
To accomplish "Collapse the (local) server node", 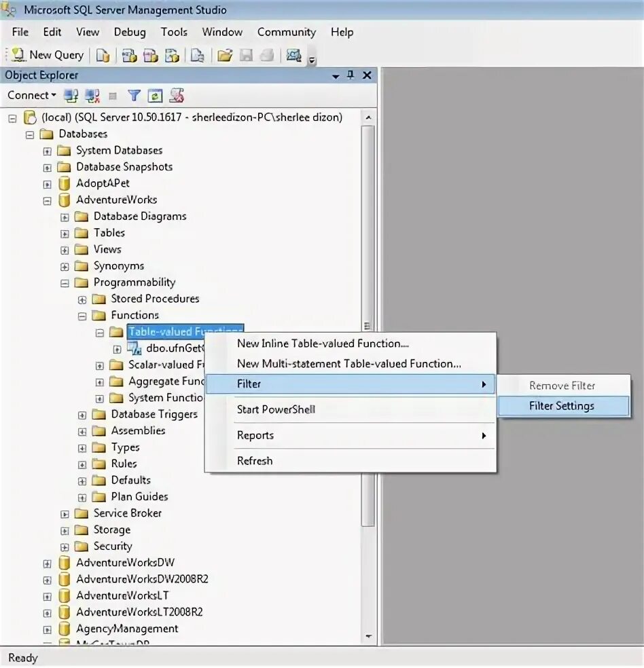I will tap(13, 118).
